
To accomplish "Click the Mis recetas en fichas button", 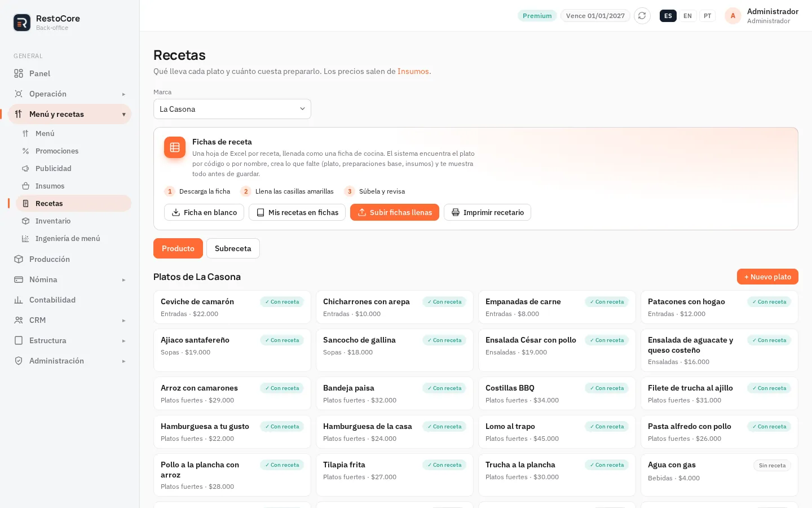I will [x=297, y=212].
